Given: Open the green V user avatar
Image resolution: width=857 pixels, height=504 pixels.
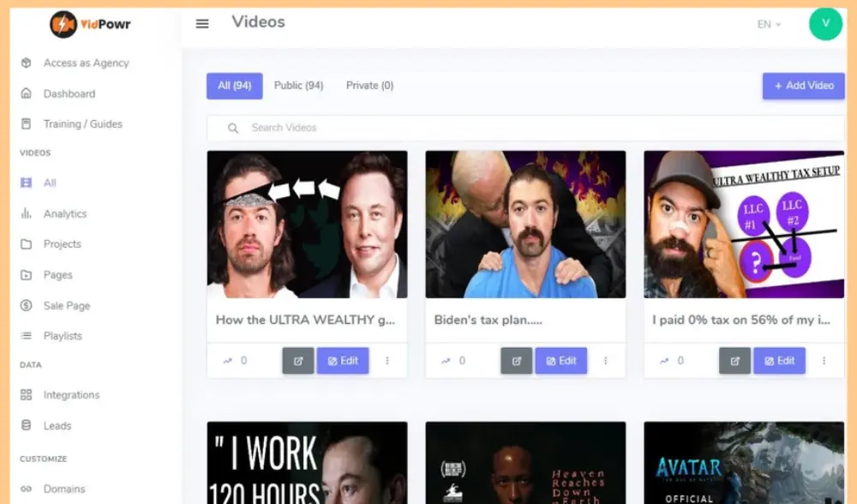Looking at the screenshot, I should coord(825,23).
